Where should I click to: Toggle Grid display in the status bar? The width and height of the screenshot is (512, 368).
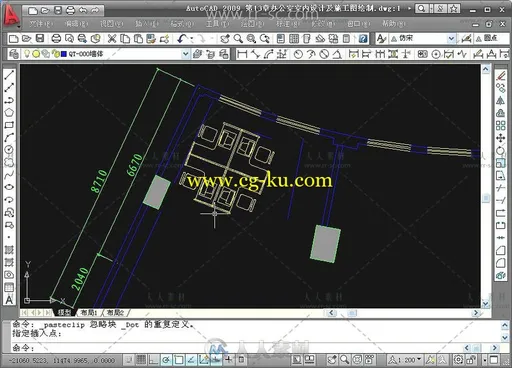click(x=141, y=359)
